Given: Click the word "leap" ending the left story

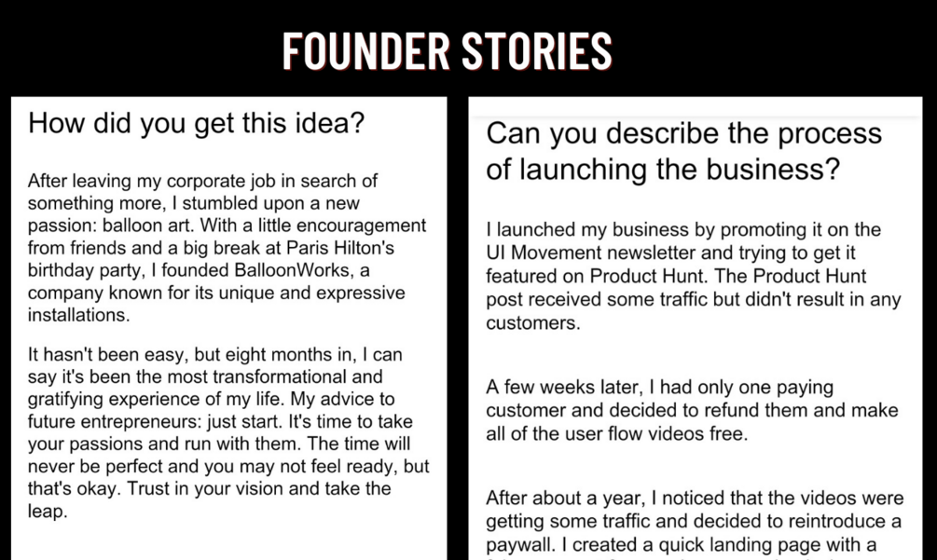Looking at the screenshot, I should (x=48, y=512).
